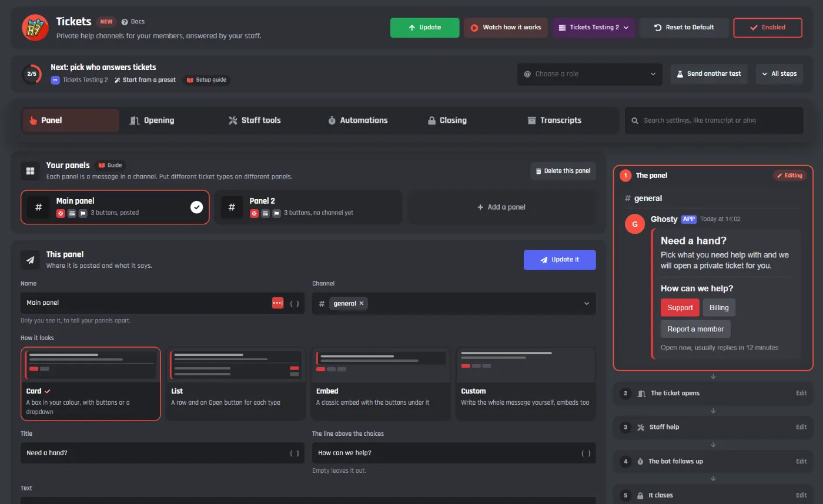
Task: Watch how it works video button
Action: pyautogui.click(x=506, y=28)
